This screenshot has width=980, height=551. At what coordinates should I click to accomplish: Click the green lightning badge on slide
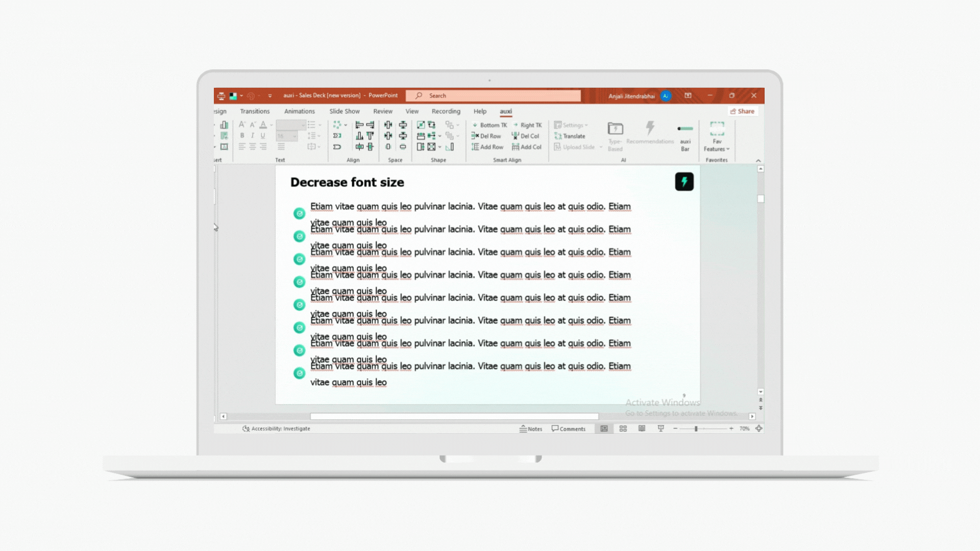(x=684, y=182)
